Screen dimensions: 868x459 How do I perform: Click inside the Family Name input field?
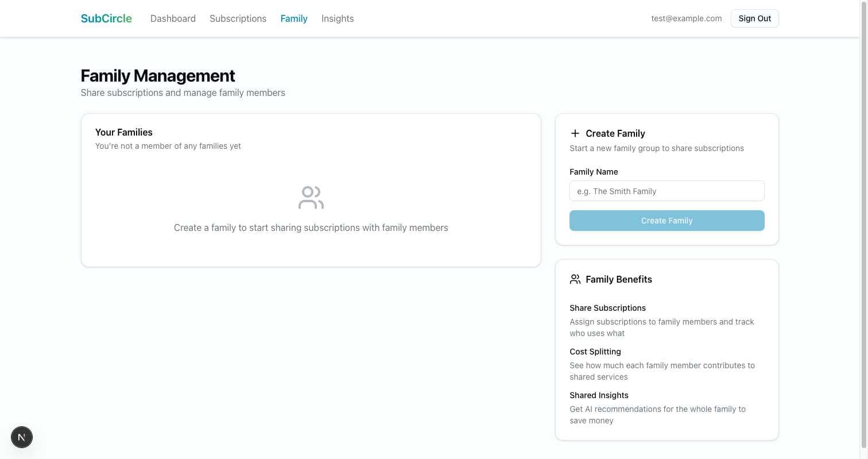point(666,191)
